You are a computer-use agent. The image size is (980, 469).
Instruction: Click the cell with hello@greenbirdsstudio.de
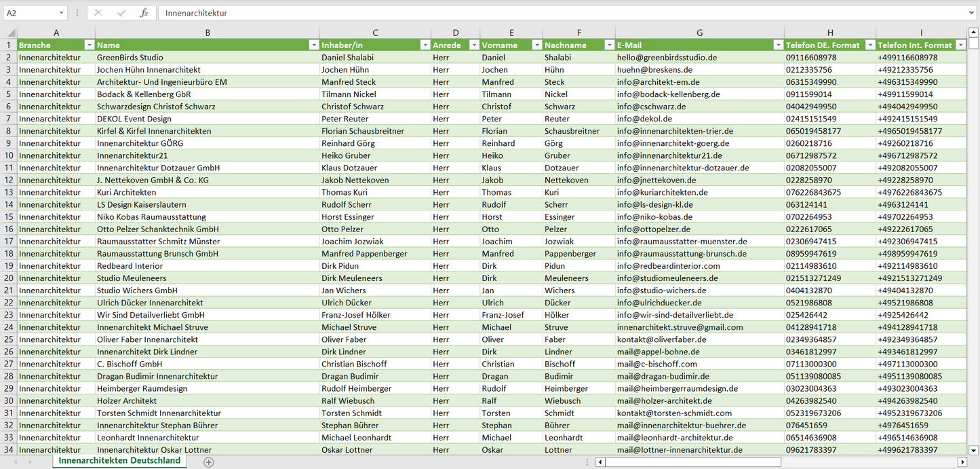667,58
